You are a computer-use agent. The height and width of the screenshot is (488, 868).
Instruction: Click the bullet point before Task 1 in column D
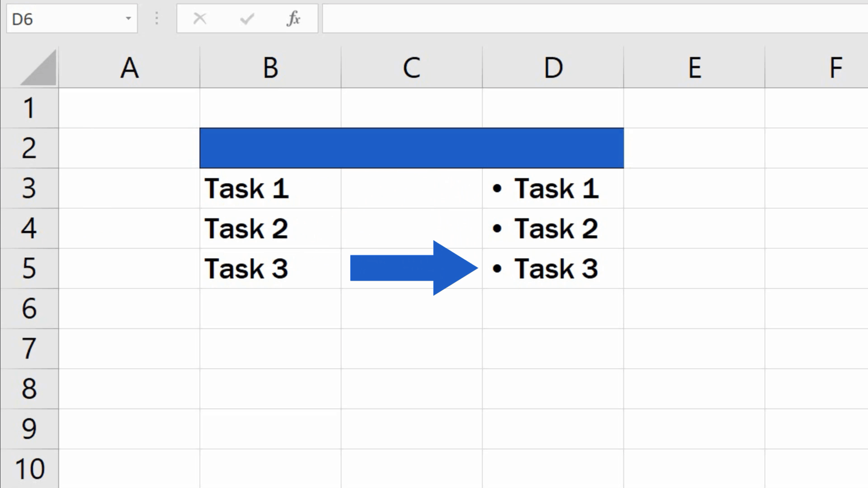(x=497, y=188)
